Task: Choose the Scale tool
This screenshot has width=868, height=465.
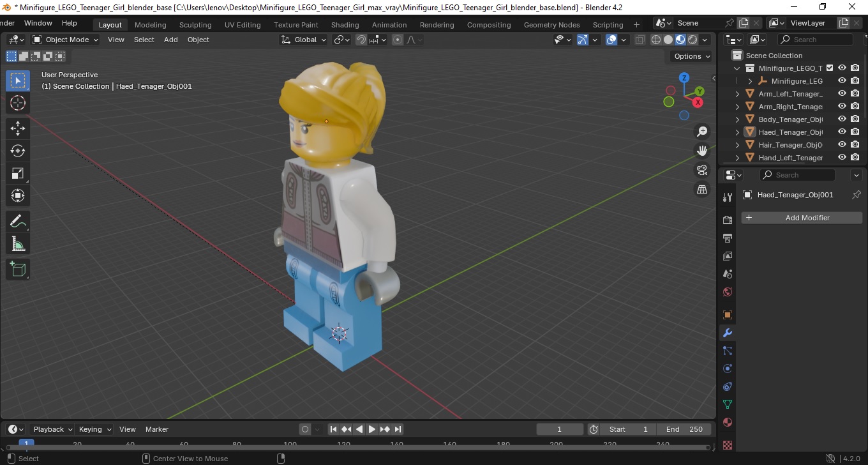Action: pos(18,173)
